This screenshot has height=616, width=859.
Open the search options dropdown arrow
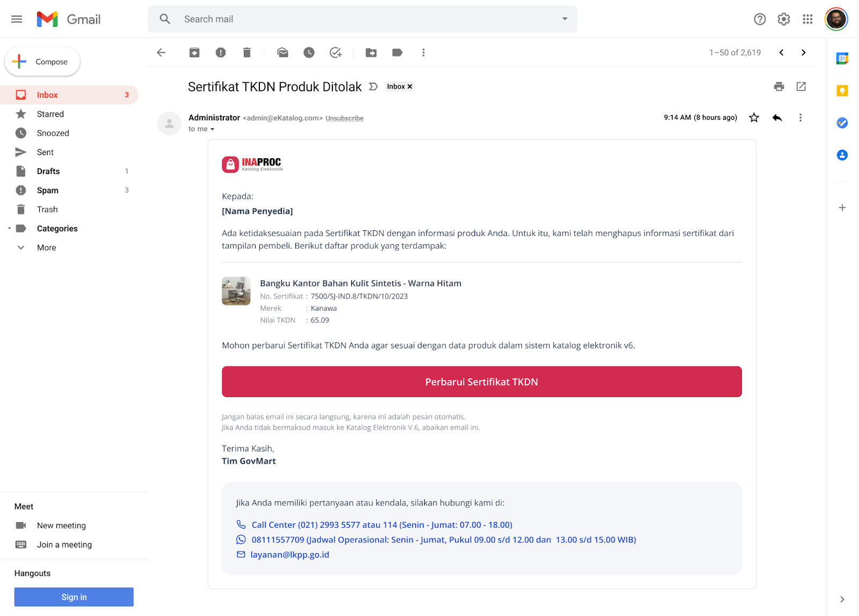click(565, 19)
